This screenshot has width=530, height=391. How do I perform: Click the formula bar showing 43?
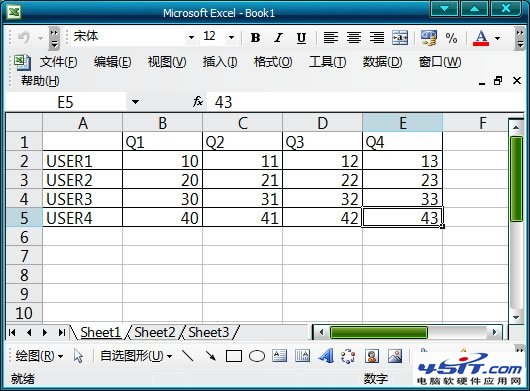[365, 102]
